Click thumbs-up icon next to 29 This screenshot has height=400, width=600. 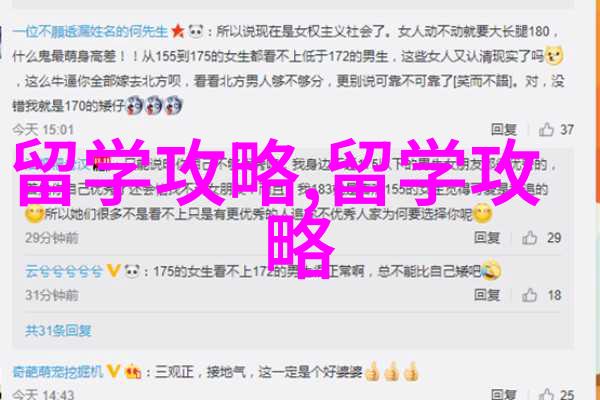[530, 238]
